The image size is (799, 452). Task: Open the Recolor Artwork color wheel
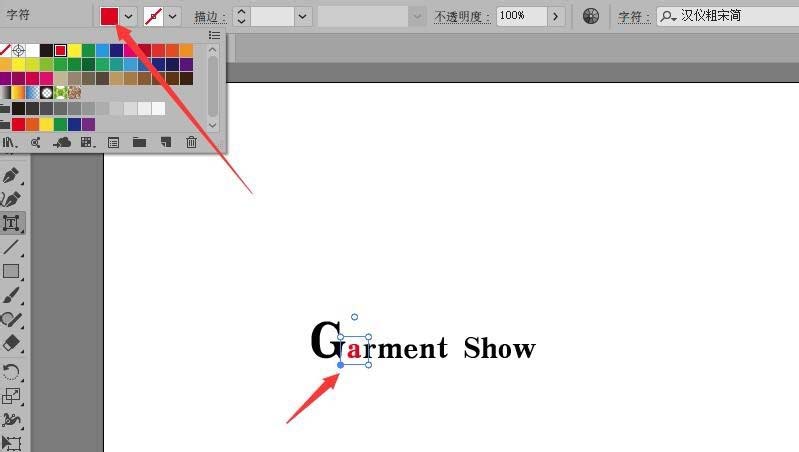[x=591, y=16]
